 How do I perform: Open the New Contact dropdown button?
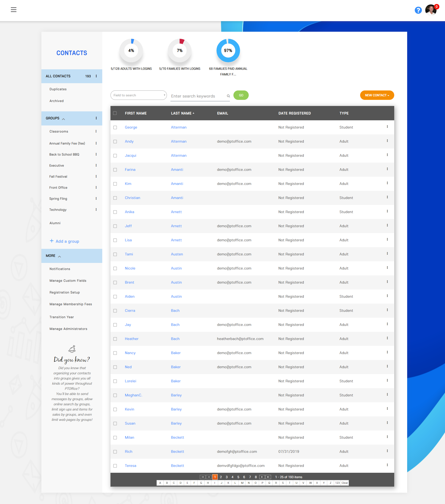(x=377, y=95)
